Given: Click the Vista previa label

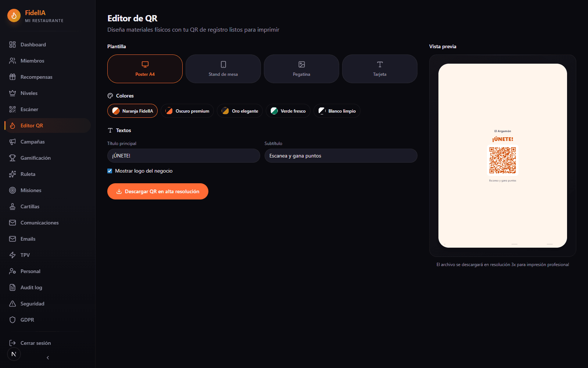Looking at the screenshot, I should (443, 46).
